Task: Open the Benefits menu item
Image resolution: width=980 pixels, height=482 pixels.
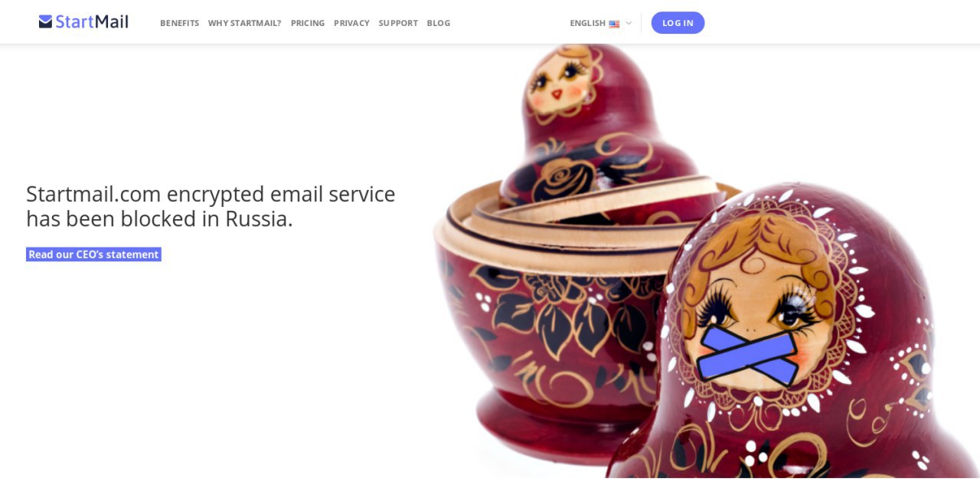Action: (179, 23)
